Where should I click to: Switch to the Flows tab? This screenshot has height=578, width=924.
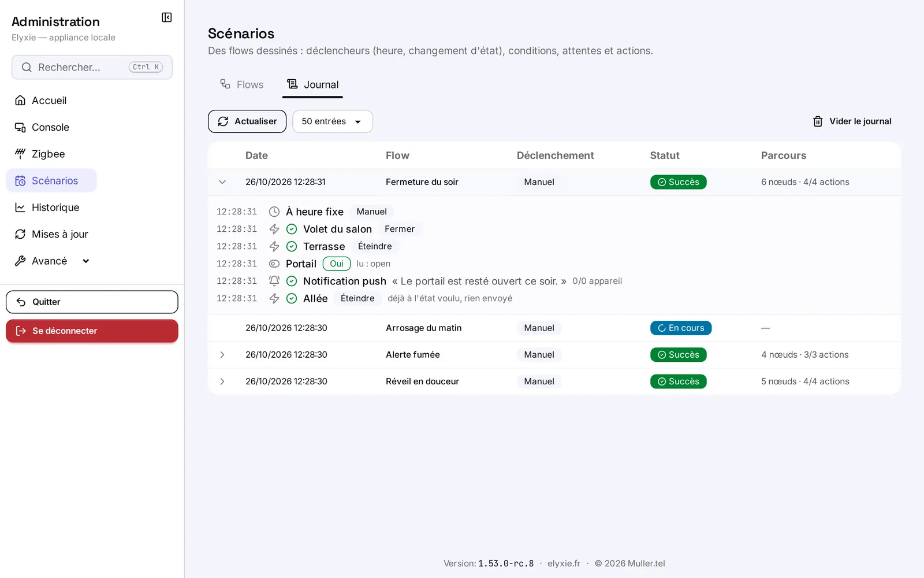tap(241, 85)
